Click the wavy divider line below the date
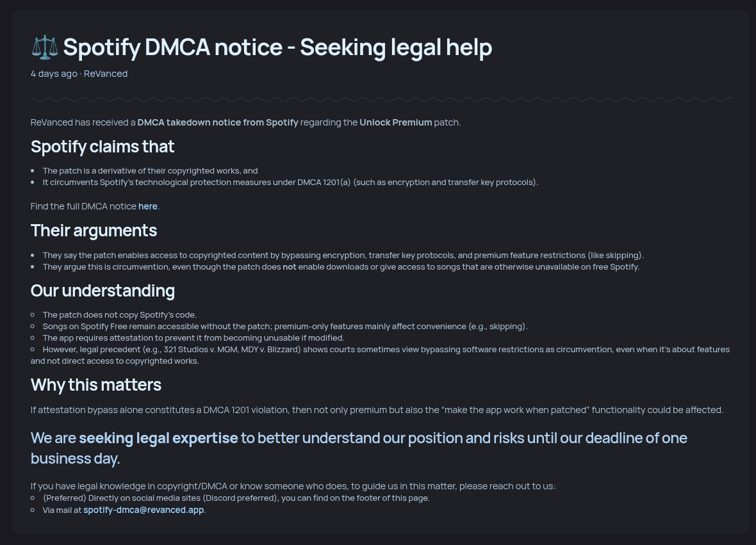Screen dimensions: 756x545 tap(381, 99)
